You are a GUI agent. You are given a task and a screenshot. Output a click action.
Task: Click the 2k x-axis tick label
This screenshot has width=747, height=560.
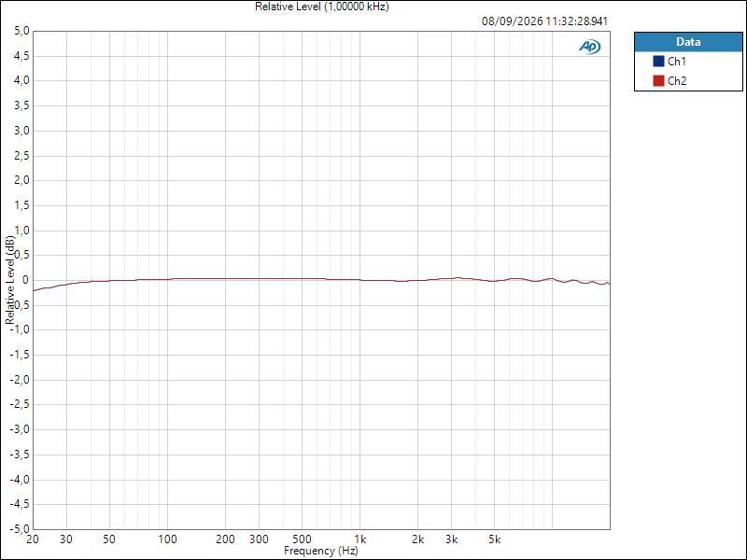tap(417, 539)
